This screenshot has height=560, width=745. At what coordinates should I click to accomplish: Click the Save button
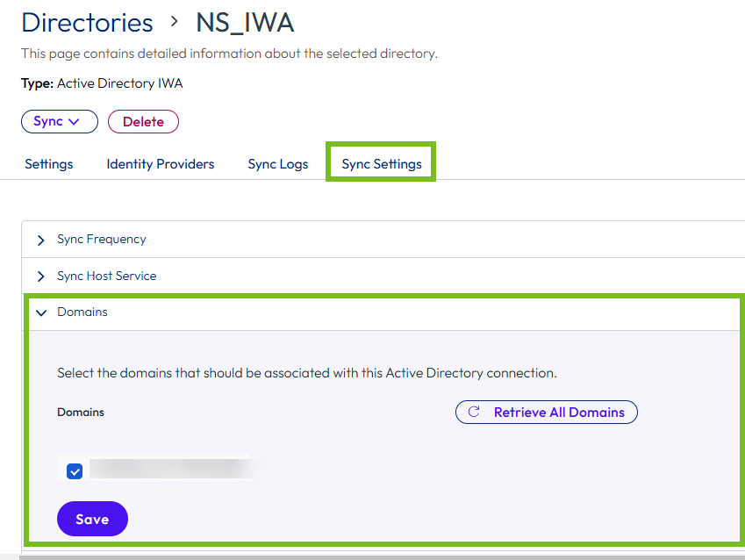92,519
